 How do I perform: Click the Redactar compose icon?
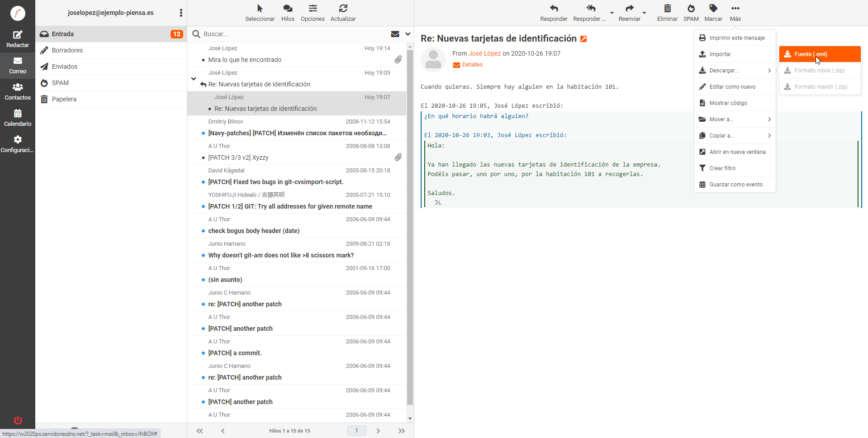(18, 35)
